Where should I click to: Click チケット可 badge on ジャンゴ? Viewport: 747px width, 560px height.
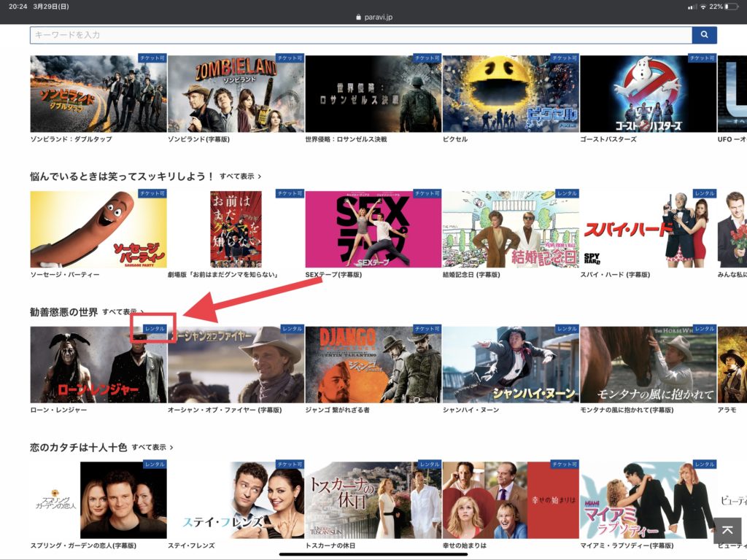[x=427, y=329]
